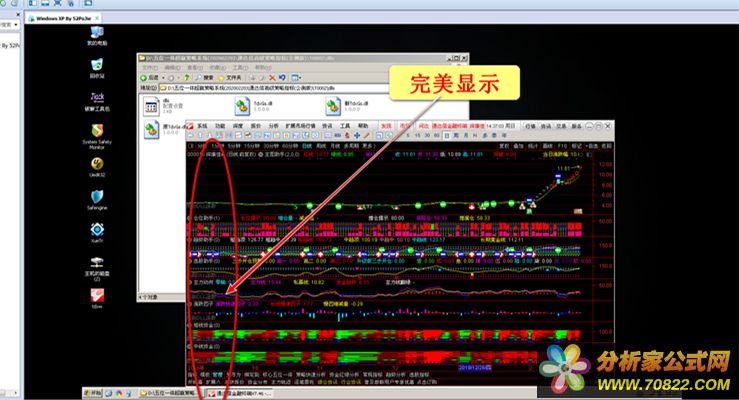Open the 功能 menu in stock software
Viewport: 739px width, 400px height.
coord(218,127)
